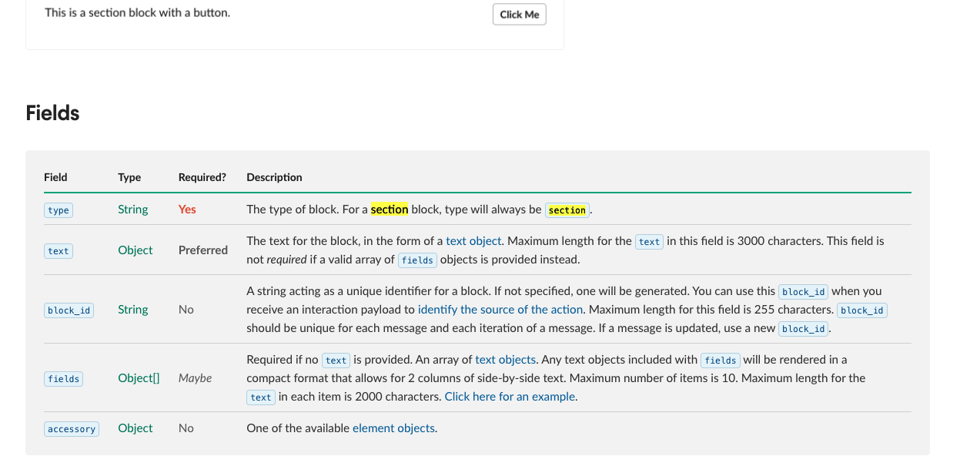Click the "Description" column header
This screenshot has height=473, width=980.
point(274,177)
